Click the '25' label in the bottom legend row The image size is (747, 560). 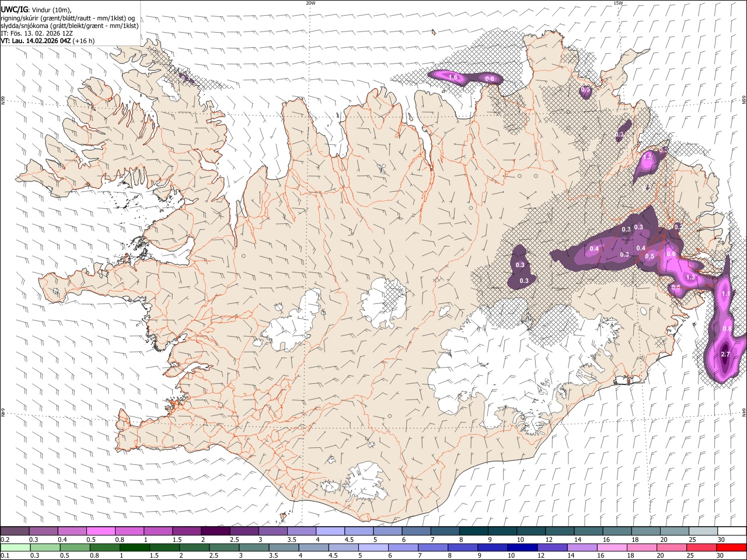pyautogui.click(x=690, y=556)
